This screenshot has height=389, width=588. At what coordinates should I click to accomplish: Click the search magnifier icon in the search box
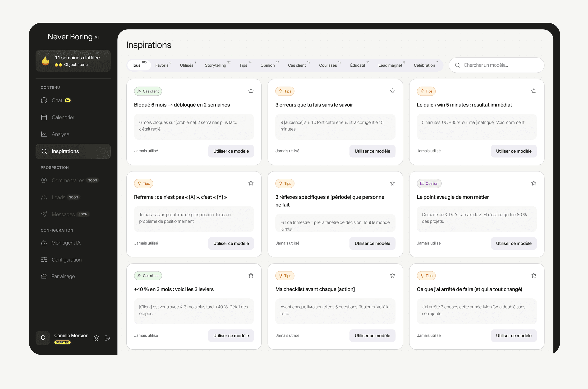pos(457,65)
